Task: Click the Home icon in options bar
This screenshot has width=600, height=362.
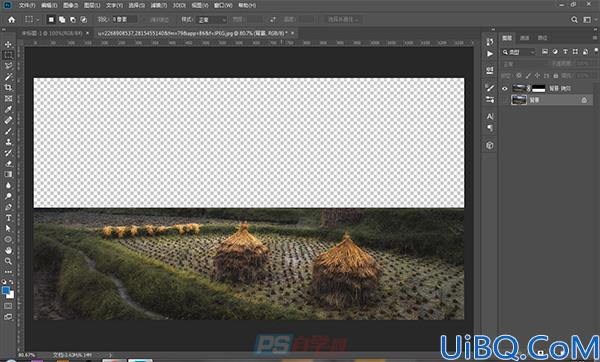Action: tap(11, 20)
